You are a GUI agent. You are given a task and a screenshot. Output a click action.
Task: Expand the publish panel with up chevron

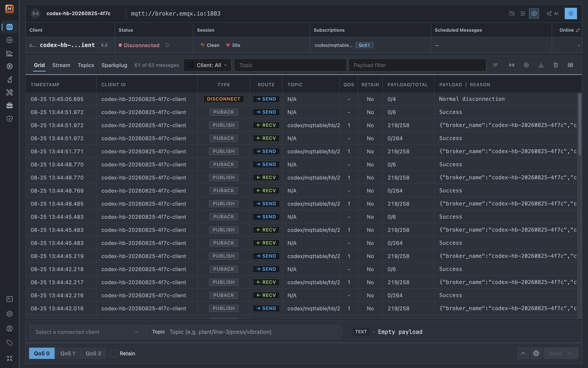(523, 353)
